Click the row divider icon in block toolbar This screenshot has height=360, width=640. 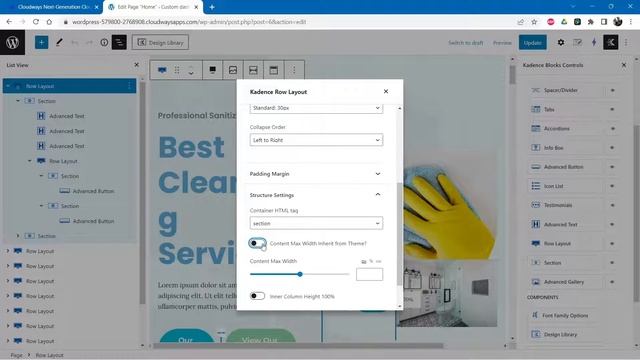253,70
